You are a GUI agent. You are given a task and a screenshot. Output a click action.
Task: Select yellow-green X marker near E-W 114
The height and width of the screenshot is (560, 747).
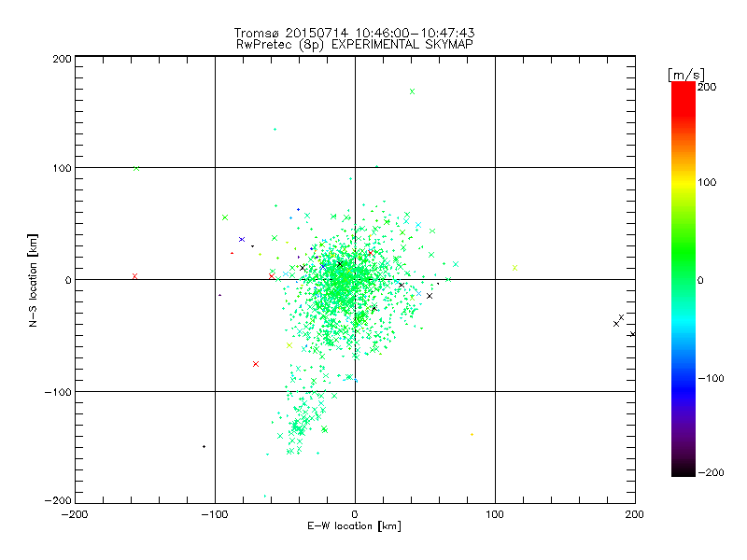(x=514, y=268)
